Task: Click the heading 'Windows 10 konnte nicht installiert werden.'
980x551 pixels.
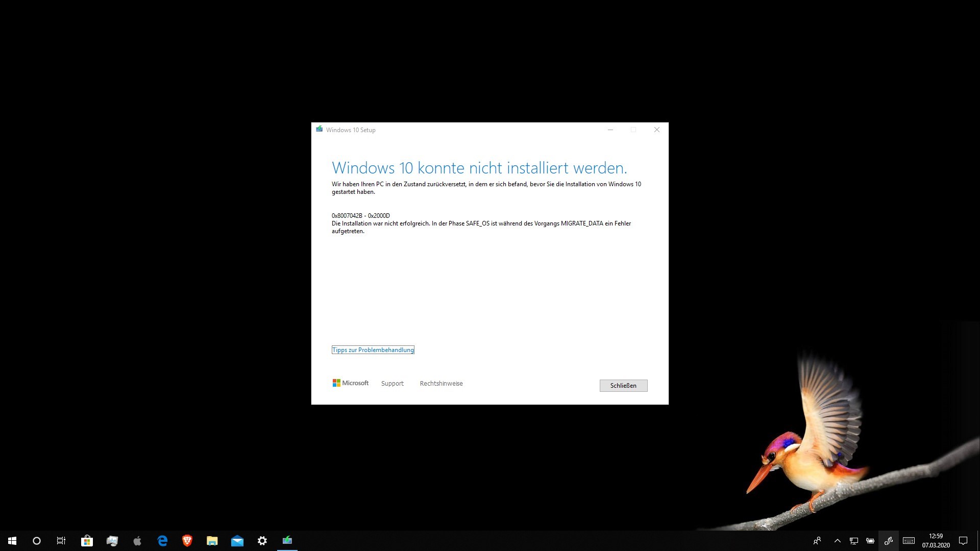Action: click(479, 168)
